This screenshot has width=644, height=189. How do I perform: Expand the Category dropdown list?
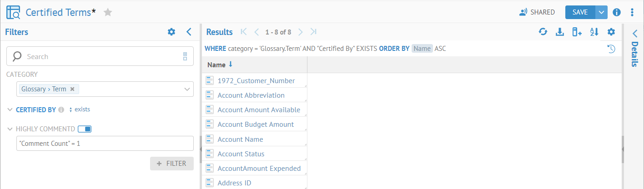[x=187, y=89]
